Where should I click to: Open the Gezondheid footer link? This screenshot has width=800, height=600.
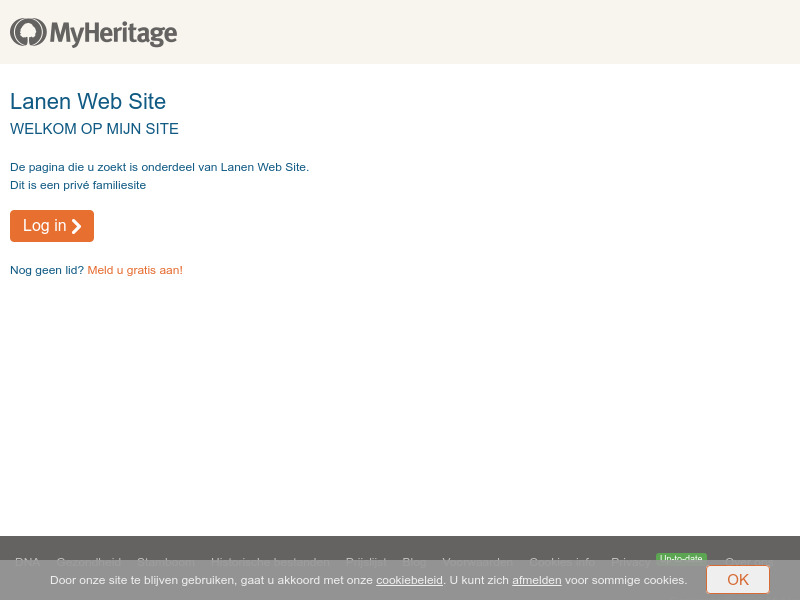tap(89, 562)
